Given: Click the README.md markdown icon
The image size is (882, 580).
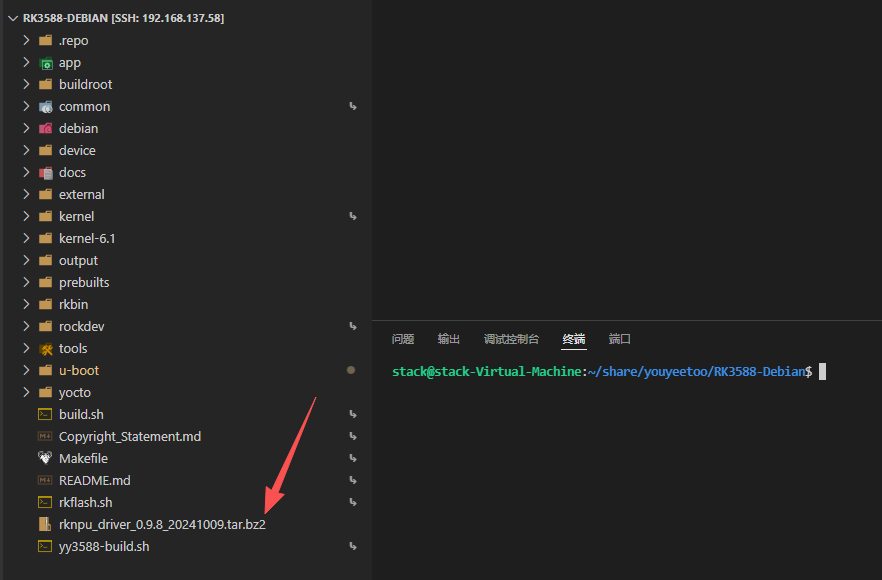Looking at the screenshot, I should pos(45,480).
